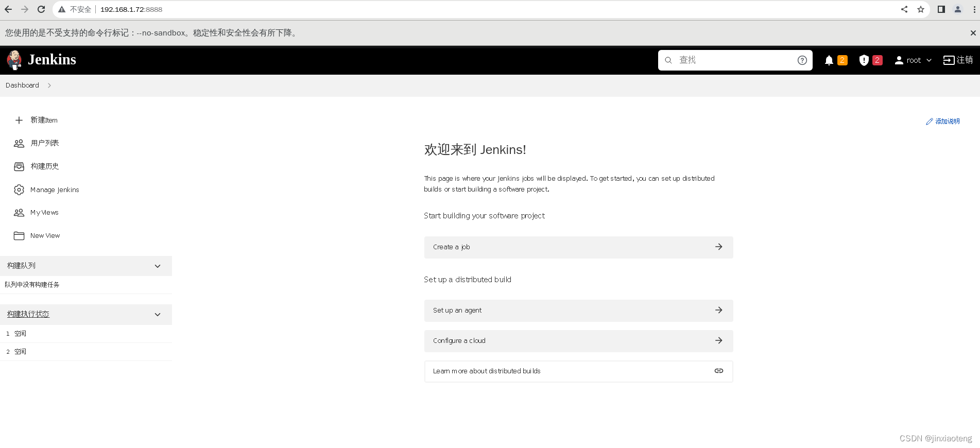Click the pencil icon beside 添加说明
This screenshot has width=980, height=448.
pyautogui.click(x=930, y=122)
